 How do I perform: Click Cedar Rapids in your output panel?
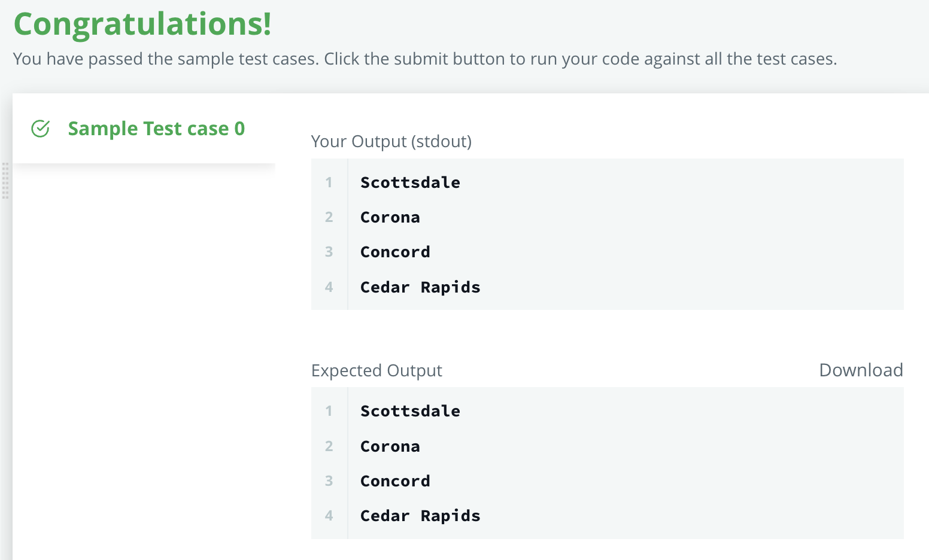pyautogui.click(x=420, y=287)
